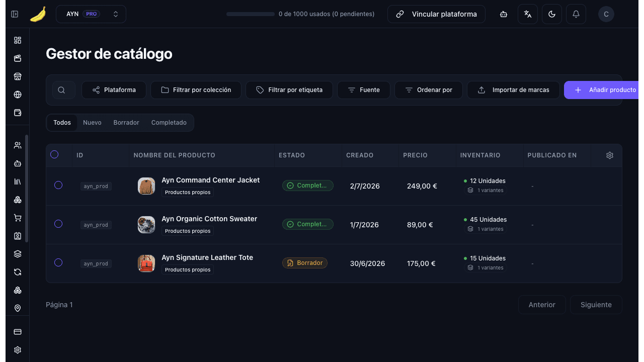The image size is (644, 362).
Task: Click the 12 Unidades inventory cell
Action: pyautogui.click(x=485, y=181)
